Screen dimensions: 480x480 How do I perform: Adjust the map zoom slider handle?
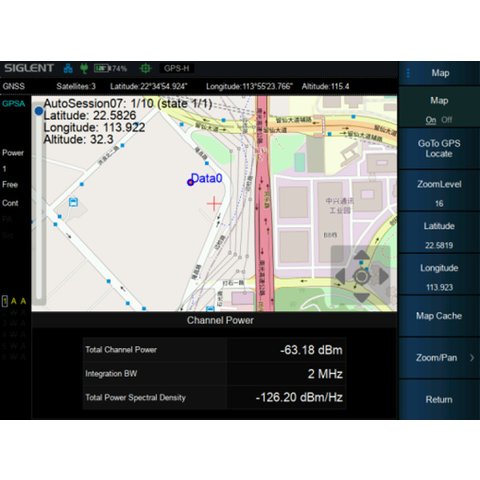(x=39, y=111)
